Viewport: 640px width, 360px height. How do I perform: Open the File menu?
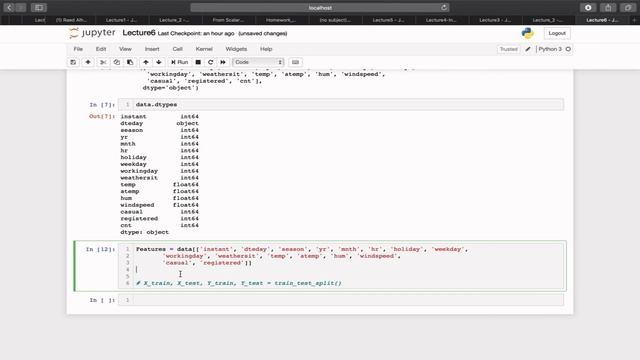pos(78,49)
